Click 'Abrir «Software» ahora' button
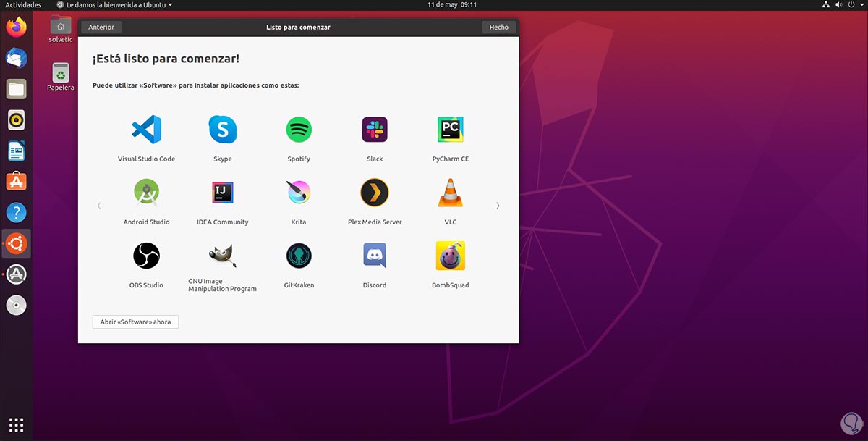This screenshot has width=868, height=441. point(135,322)
